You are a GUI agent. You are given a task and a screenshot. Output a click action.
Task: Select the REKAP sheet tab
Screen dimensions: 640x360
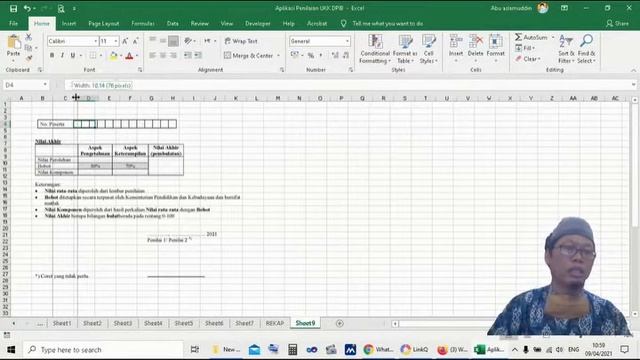click(x=275, y=323)
